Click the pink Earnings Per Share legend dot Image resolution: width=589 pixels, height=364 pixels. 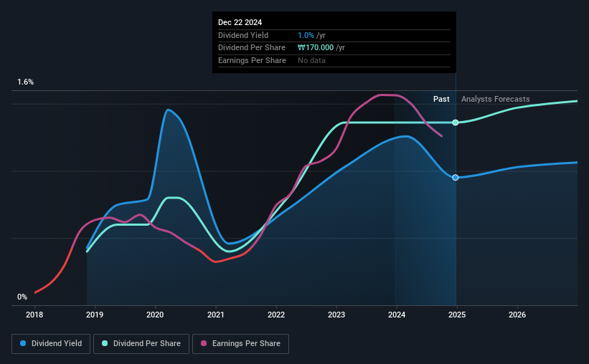[x=204, y=343]
